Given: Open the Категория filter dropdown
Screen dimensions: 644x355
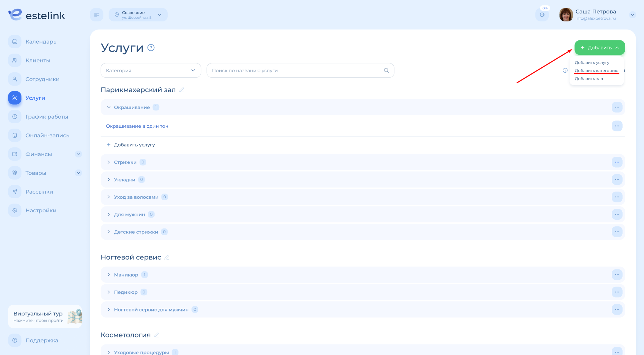Looking at the screenshot, I should [x=151, y=70].
